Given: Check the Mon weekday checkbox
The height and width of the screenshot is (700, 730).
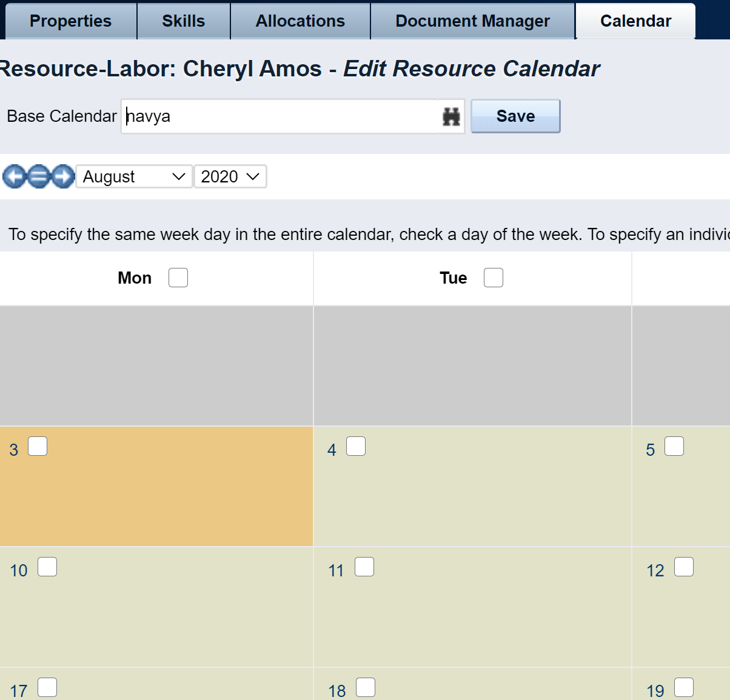Looking at the screenshot, I should (178, 278).
